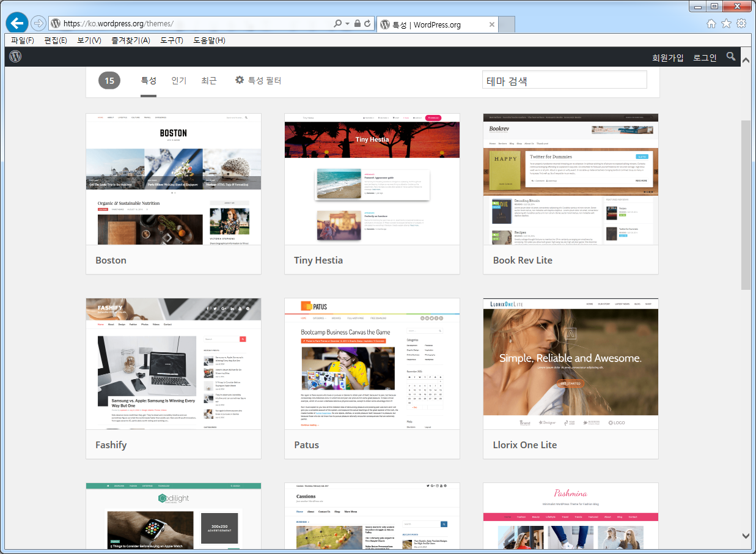Viewport: 756px width, 554px height.
Task: Click the 테마 검색 search field
Action: point(564,80)
